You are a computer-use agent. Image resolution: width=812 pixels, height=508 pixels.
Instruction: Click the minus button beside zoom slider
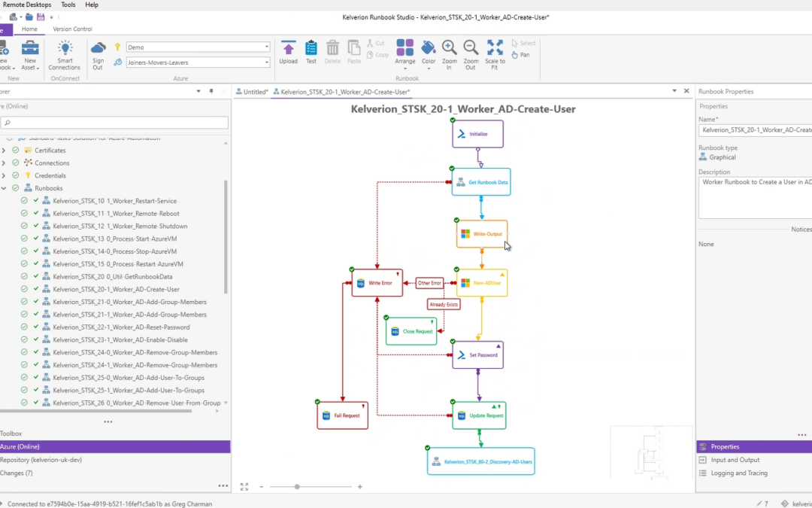(x=262, y=487)
